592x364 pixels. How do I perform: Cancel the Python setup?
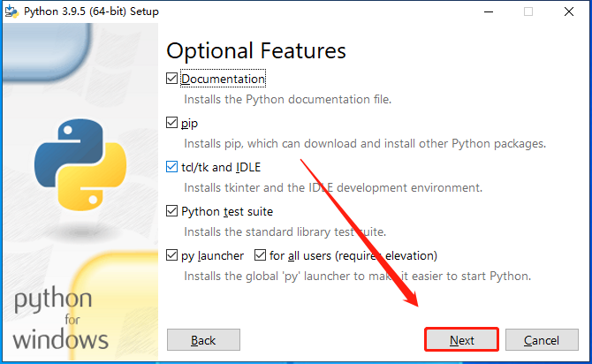tap(542, 340)
